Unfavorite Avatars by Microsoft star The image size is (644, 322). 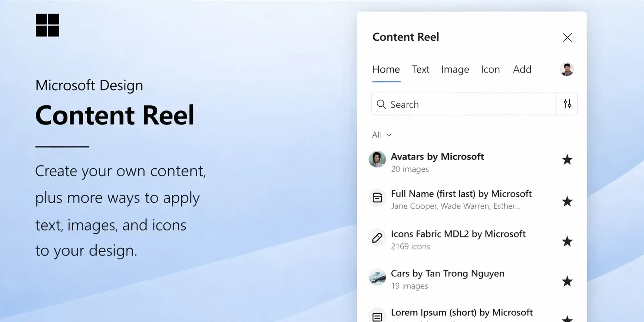coord(567,160)
